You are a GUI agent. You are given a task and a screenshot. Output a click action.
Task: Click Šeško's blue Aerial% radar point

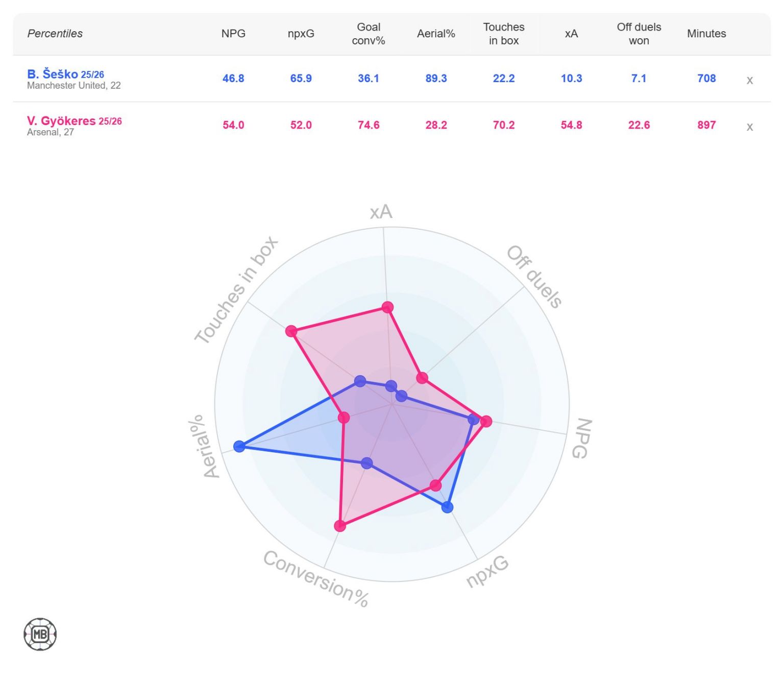tap(239, 447)
